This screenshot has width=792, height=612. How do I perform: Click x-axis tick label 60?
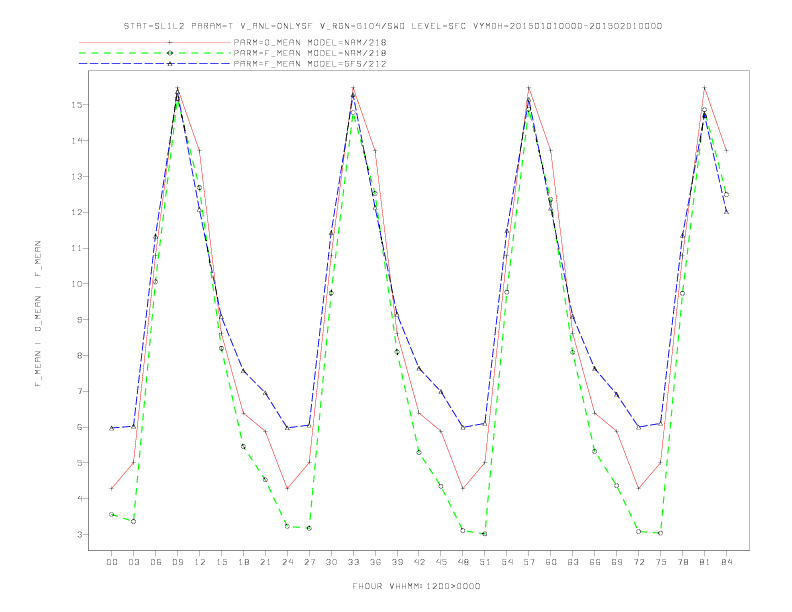[551, 562]
